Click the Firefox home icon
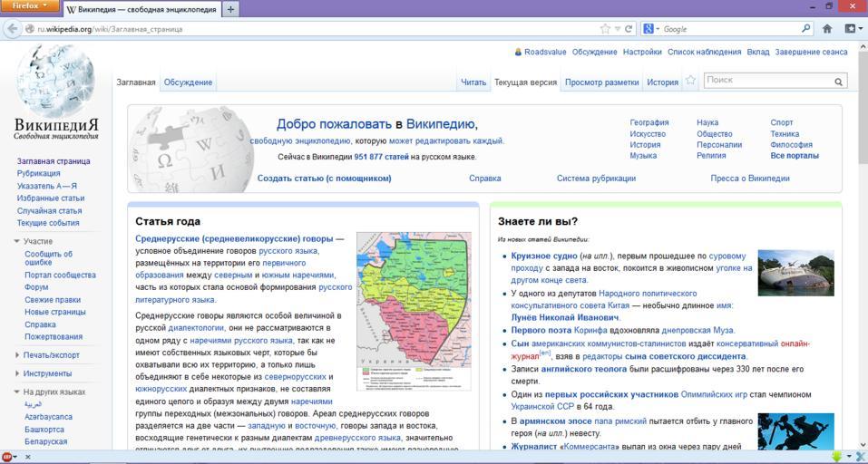Image resolution: width=868 pixels, height=464 pixels. [x=827, y=29]
